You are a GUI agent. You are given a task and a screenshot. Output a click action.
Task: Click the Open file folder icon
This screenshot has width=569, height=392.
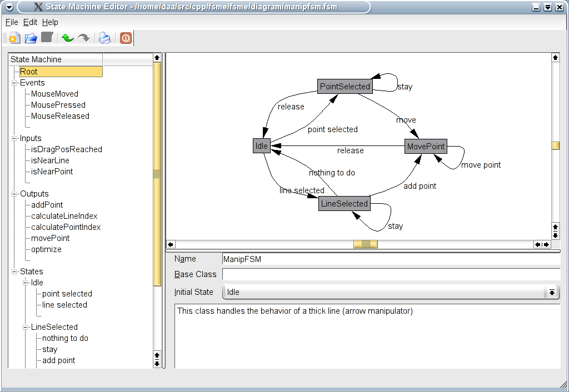[31, 38]
